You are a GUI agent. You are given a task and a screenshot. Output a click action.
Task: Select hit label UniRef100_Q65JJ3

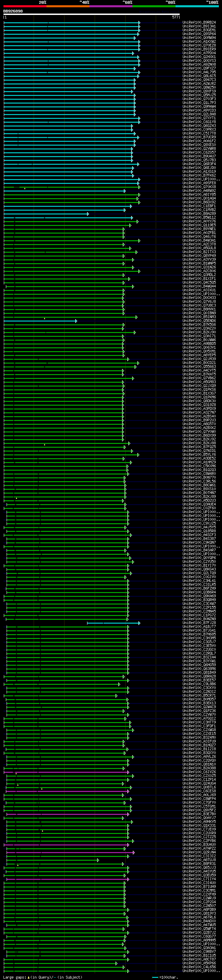coord(199,867)
